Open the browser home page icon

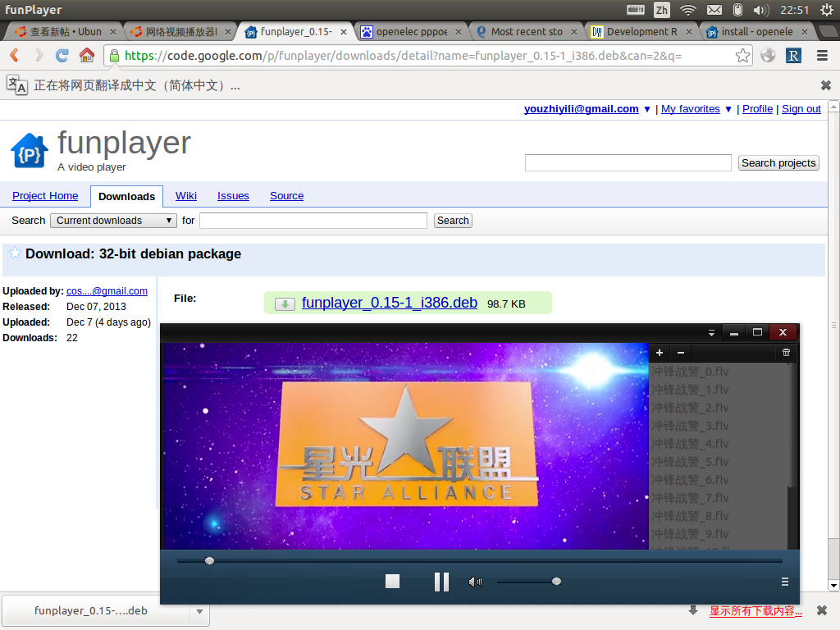click(87, 55)
